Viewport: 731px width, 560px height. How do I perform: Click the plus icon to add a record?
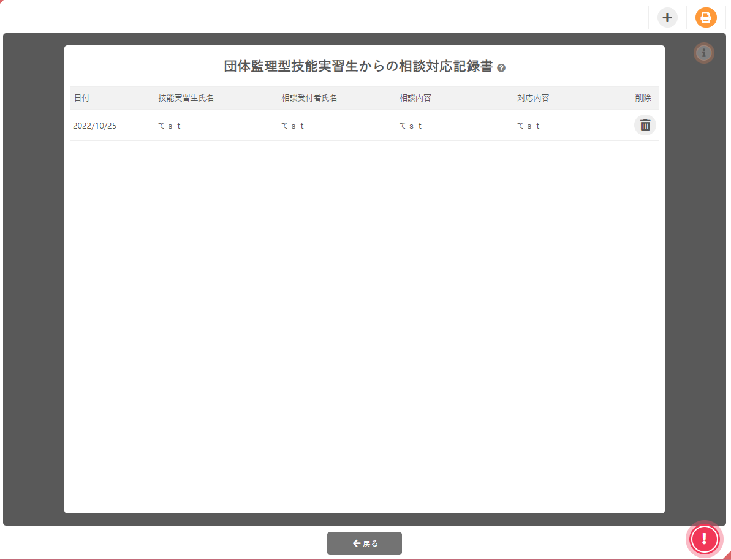pyautogui.click(x=667, y=18)
